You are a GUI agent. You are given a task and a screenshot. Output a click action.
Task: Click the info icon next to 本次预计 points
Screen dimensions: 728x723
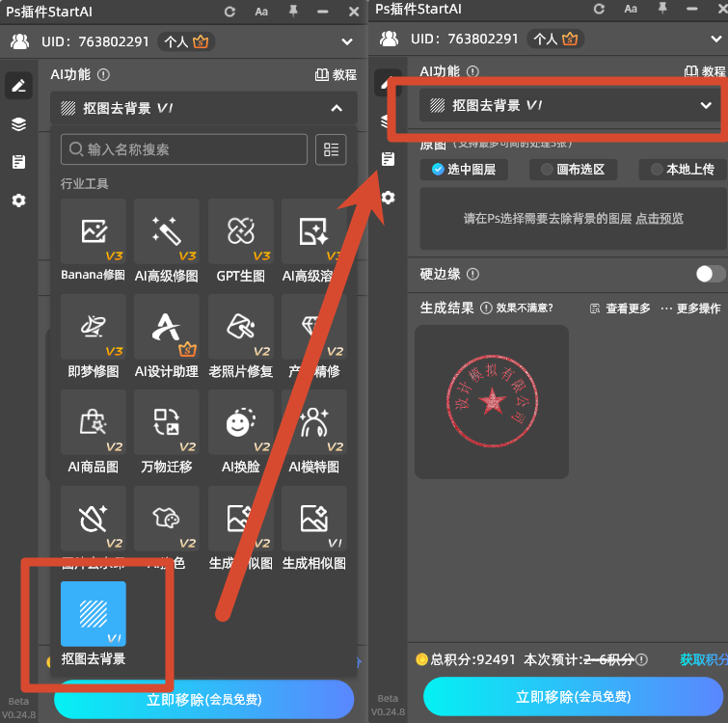(641, 659)
